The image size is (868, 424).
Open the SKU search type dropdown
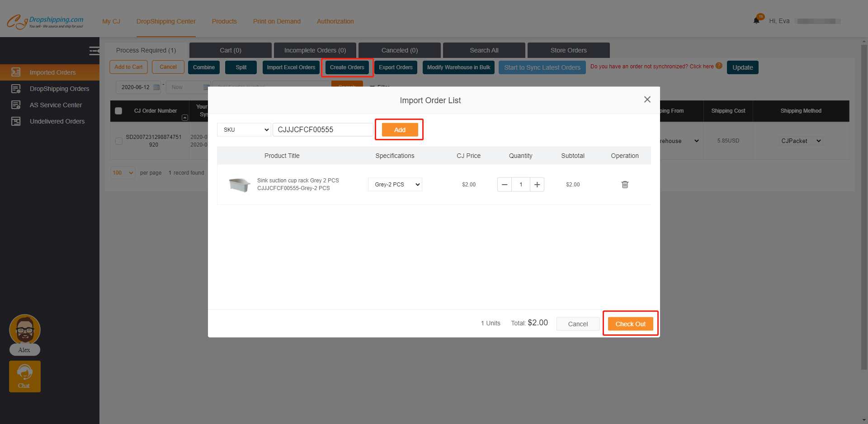point(244,130)
